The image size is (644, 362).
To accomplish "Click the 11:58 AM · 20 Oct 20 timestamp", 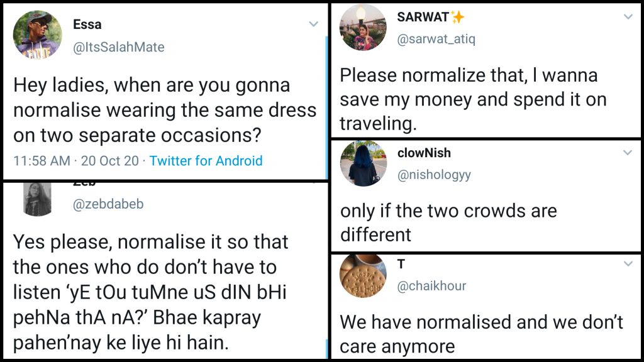I will pos(75,161).
